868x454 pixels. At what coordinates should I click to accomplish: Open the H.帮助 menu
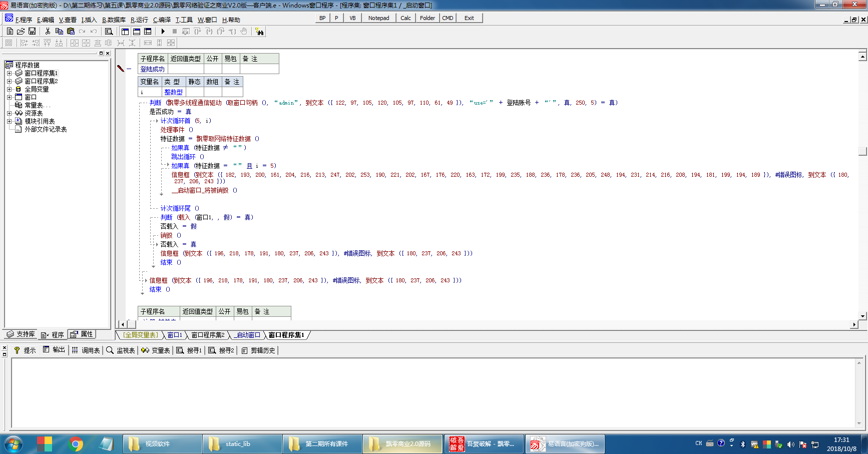(x=231, y=20)
